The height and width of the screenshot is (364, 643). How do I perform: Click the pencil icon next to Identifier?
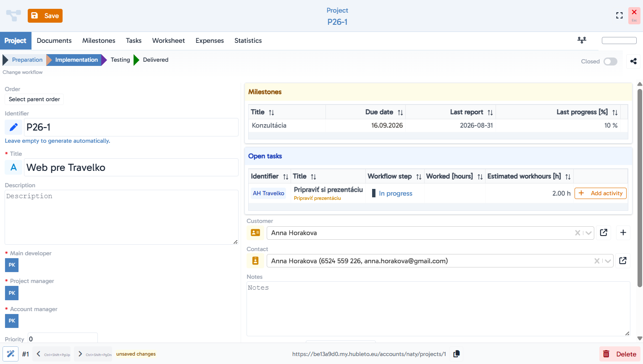pyautogui.click(x=13, y=127)
